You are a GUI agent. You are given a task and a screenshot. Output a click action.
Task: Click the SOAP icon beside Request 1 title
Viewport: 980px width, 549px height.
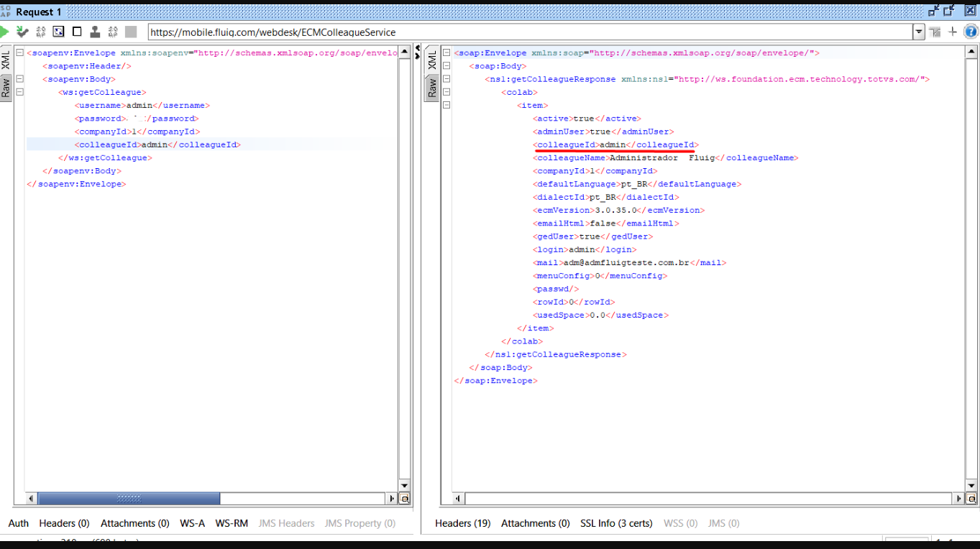(x=6, y=11)
